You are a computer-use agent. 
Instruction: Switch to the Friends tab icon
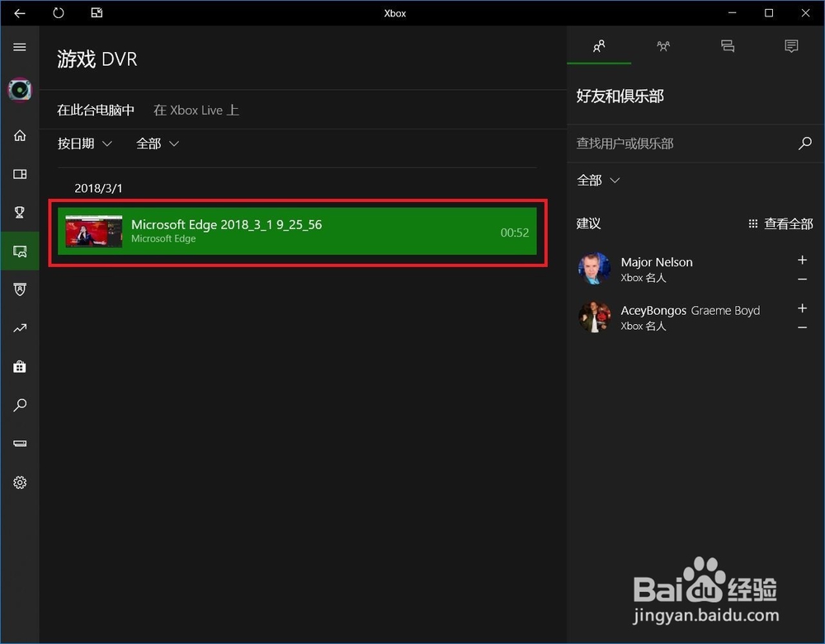(599, 46)
